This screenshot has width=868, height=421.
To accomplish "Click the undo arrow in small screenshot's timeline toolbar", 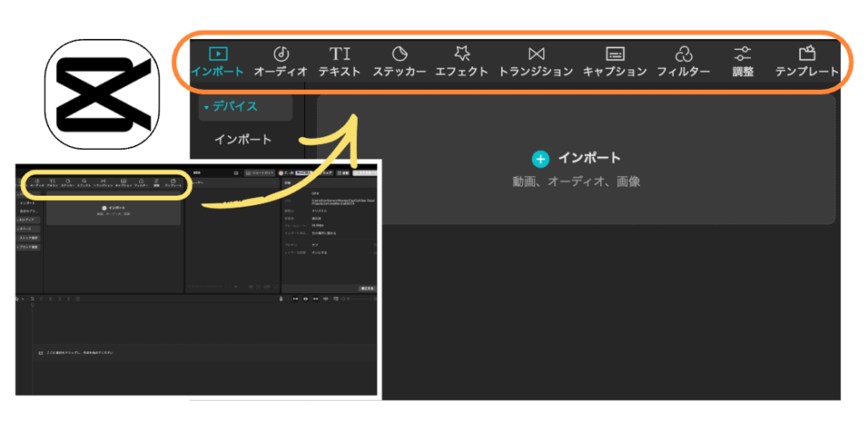I will 32,299.
